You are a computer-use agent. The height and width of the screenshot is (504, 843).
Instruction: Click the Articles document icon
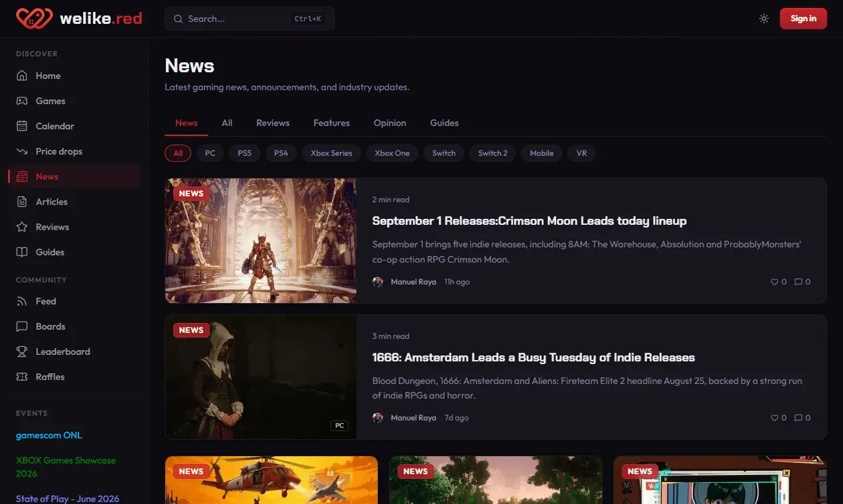pos(22,202)
